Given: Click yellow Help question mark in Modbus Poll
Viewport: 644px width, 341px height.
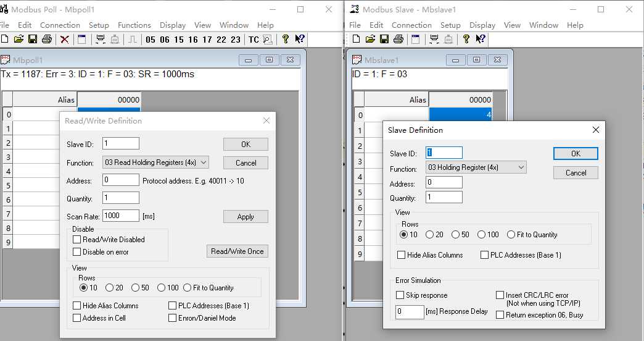Looking at the screenshot, I should click(286, 39).
